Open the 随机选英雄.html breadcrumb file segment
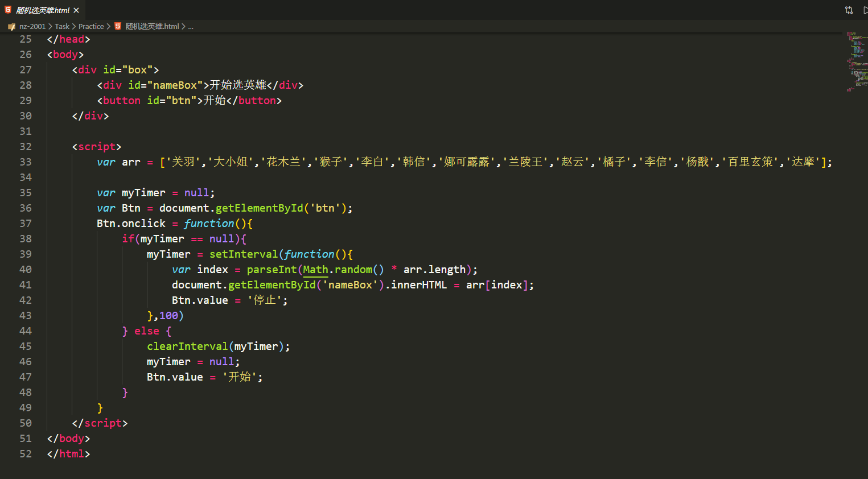The image size is (868, 479). pos(152,27)
